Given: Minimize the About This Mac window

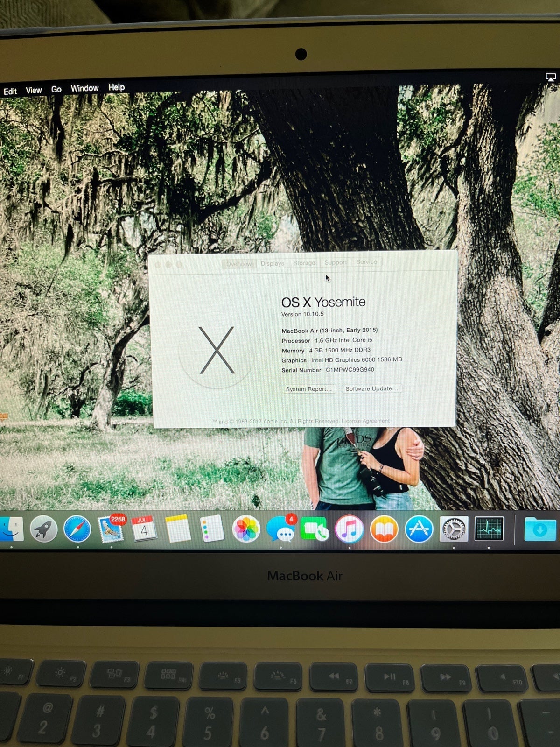Looking at the screenshot, I should (x=168, y=265).
